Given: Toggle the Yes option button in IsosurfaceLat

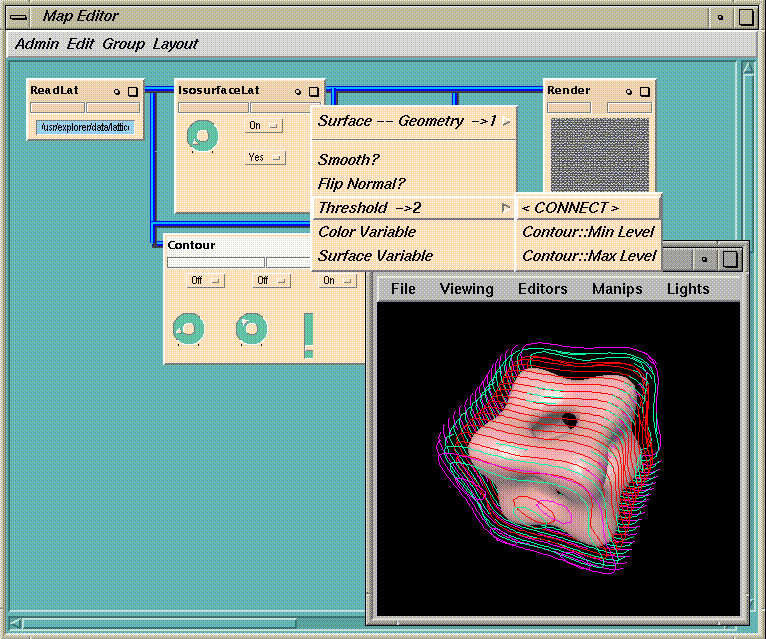Looking at the screenshot, I should click(x=264, y=157).
